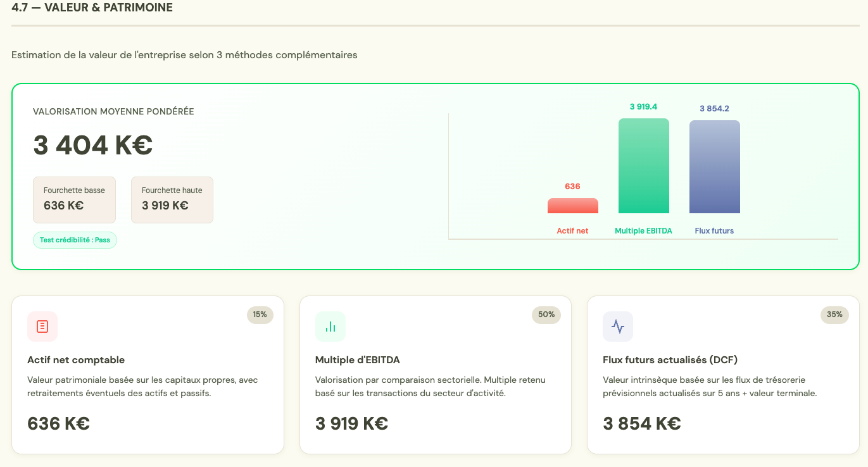The height and width of the screenshot is (467, 868).
Task: Click the Actif net axis label
Action: (572, 231)
